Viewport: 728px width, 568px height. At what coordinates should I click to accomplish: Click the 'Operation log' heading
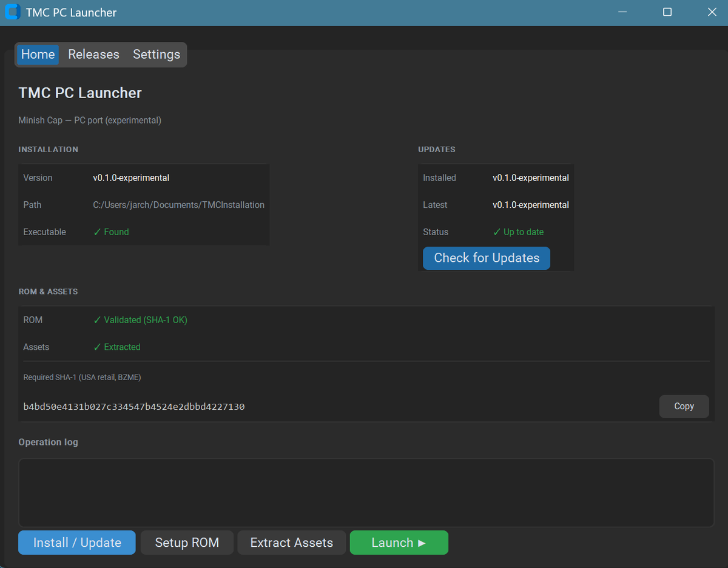tap(48, 442)
